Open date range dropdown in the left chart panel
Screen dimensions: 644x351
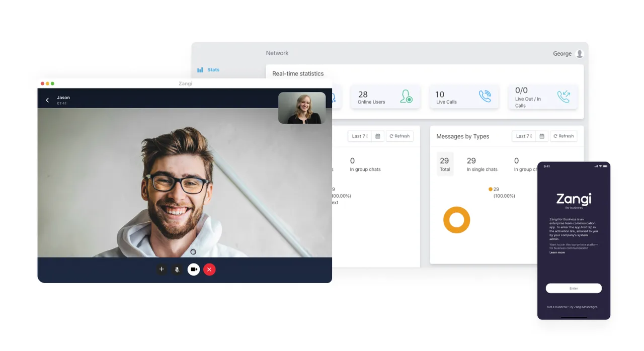(360, 136)
